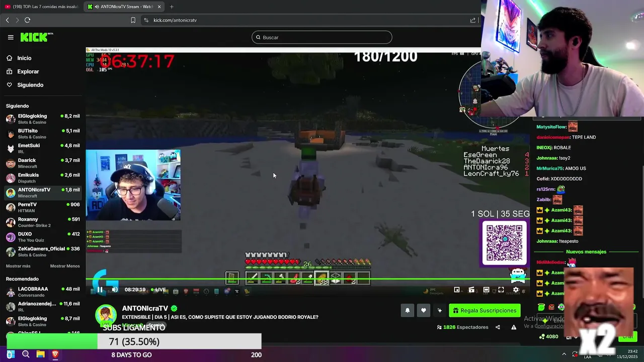Open site settings icon beside the URL
This screenshot has height=362, width=644.
tap(146, 20)
